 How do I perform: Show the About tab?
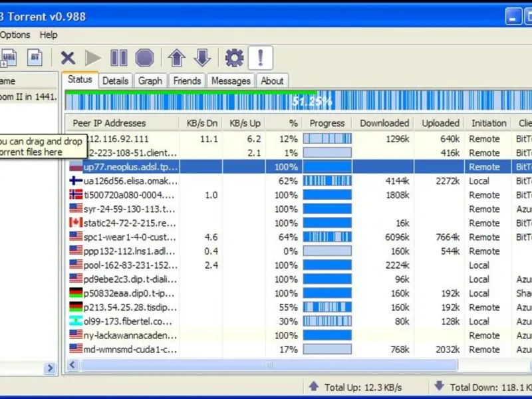(272, 81)
